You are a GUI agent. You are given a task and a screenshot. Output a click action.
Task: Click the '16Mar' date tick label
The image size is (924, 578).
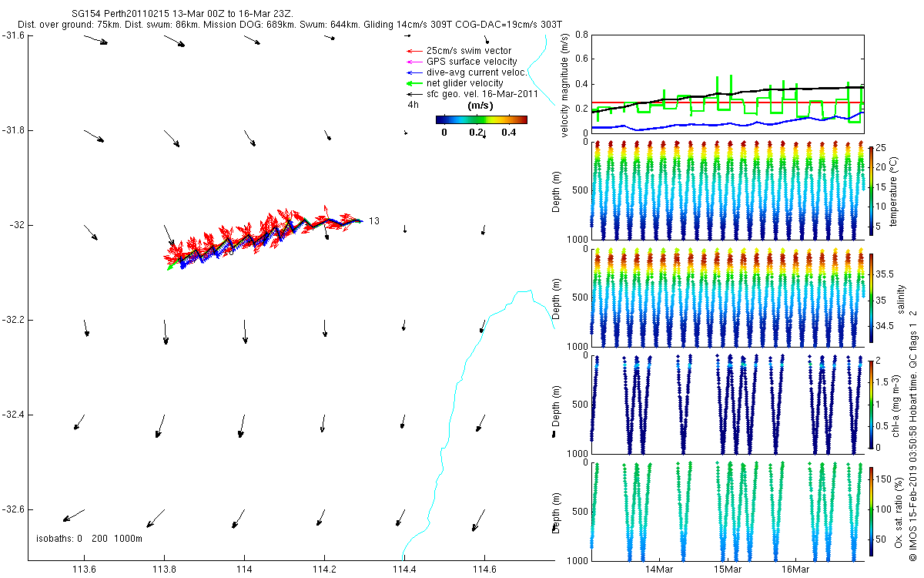(x=796, y=570)
